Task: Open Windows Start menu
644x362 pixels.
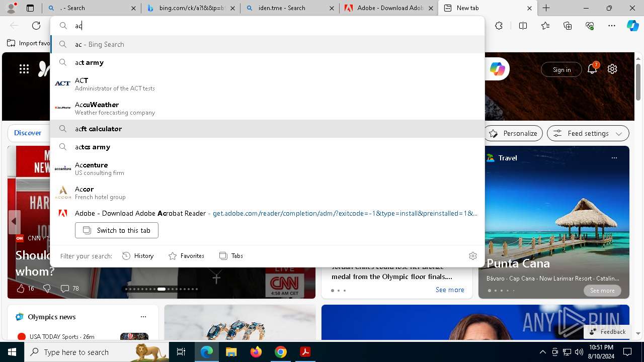Action: coord(12,352)
